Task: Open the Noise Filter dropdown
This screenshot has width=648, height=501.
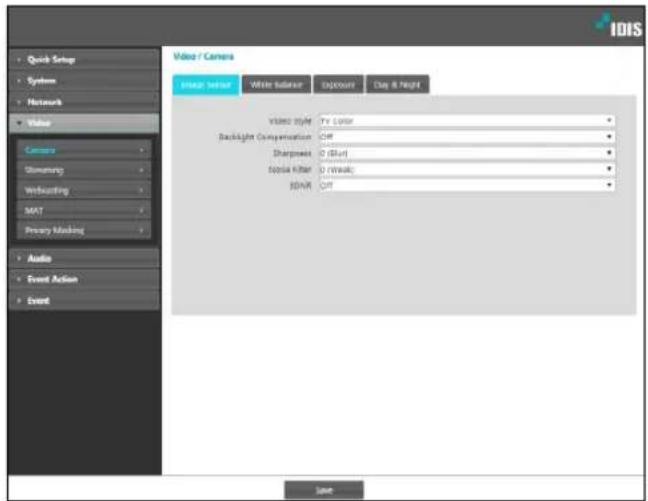Action: (x=467, y=169)
